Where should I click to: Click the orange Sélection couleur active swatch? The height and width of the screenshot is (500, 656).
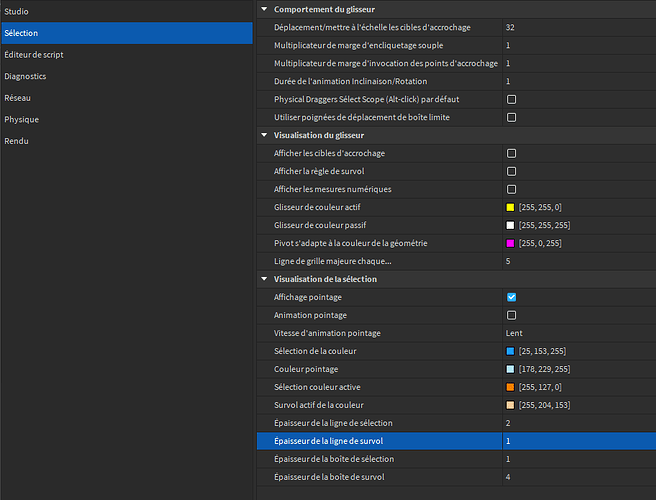click(x=511, y=387)
